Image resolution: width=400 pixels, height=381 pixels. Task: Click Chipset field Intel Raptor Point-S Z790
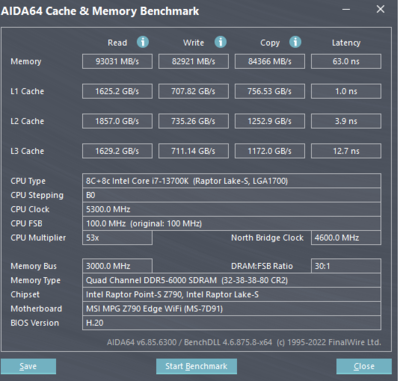click(231, 295)
